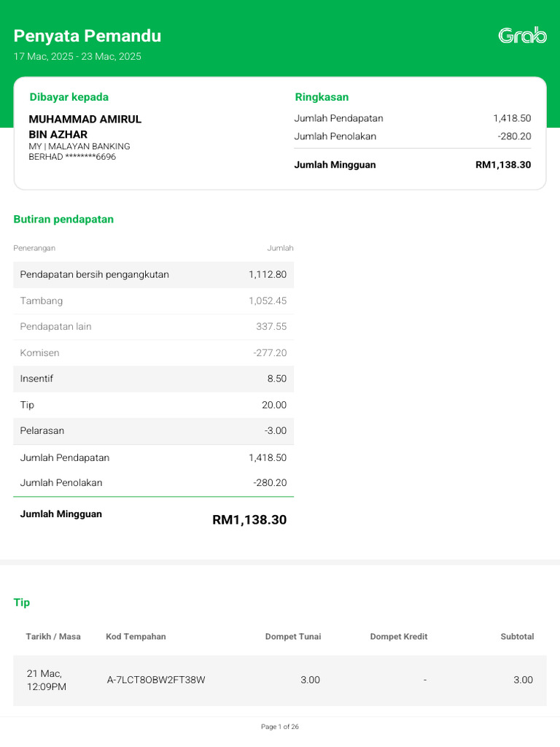Click the Tip section heading
This screenshot has width=560, height=747.
[x=22, y=603]
